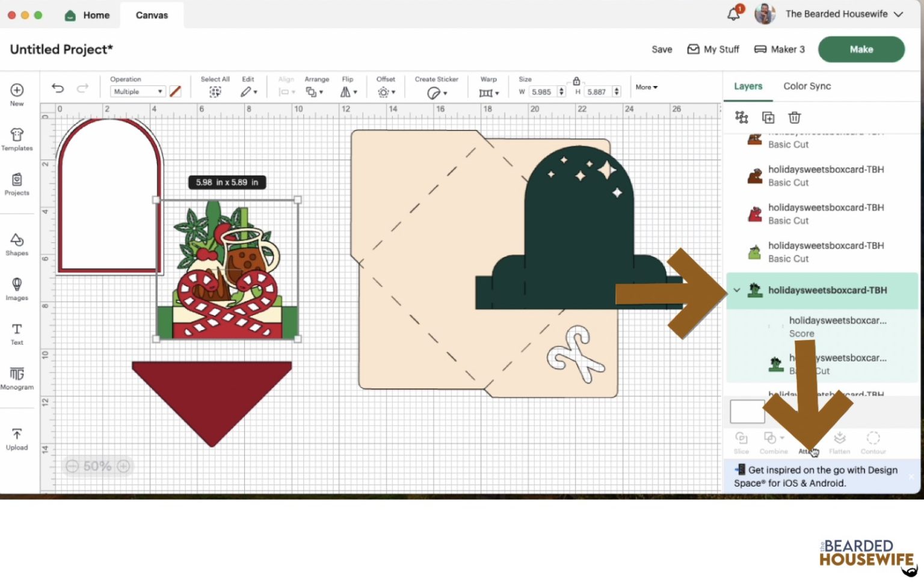924x587 pixels.
Task: Click the Offset icon
Action: coord(384,91)
